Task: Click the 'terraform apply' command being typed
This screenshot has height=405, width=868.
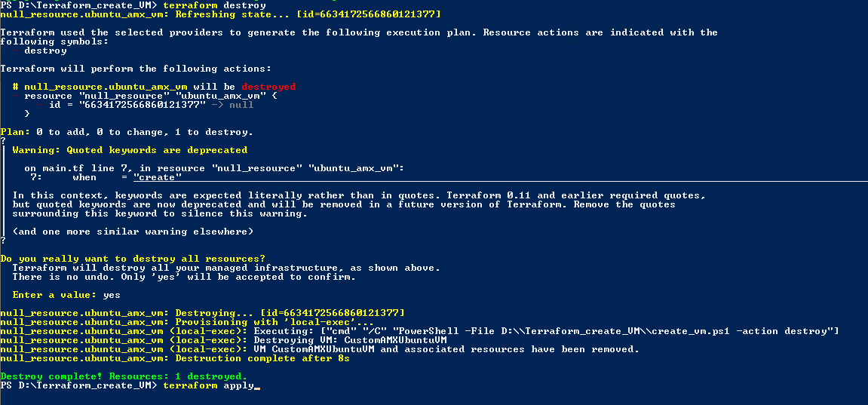Action: coord(208,385)
